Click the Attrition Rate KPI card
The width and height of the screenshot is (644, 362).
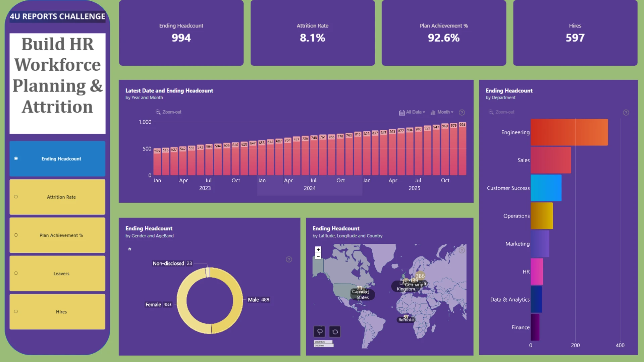(x=313, y=33)
